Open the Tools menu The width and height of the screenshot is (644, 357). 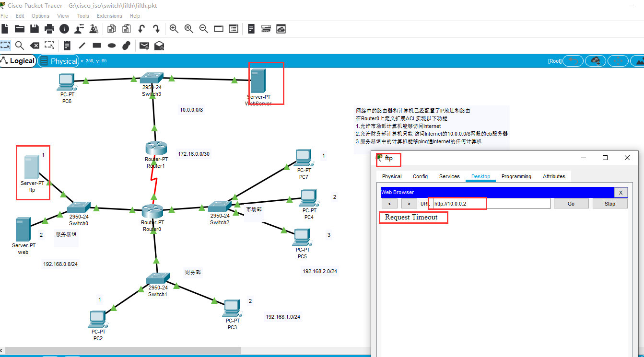(83, 16)
